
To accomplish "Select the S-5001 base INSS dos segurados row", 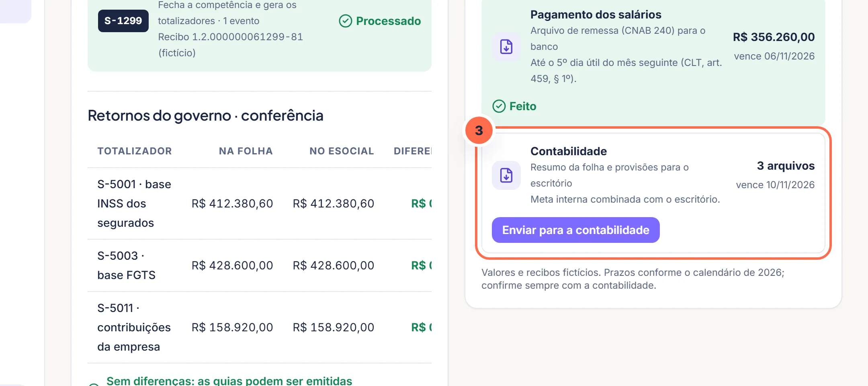I will click(x=260, y=203).
